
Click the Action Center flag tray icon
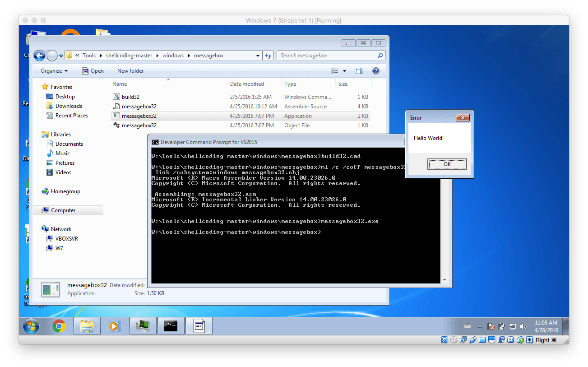click(x=491, y=326)
